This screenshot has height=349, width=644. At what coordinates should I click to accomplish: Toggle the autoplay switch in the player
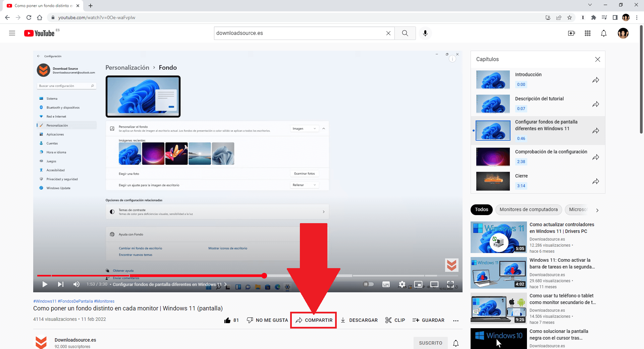tap(369, 284)
